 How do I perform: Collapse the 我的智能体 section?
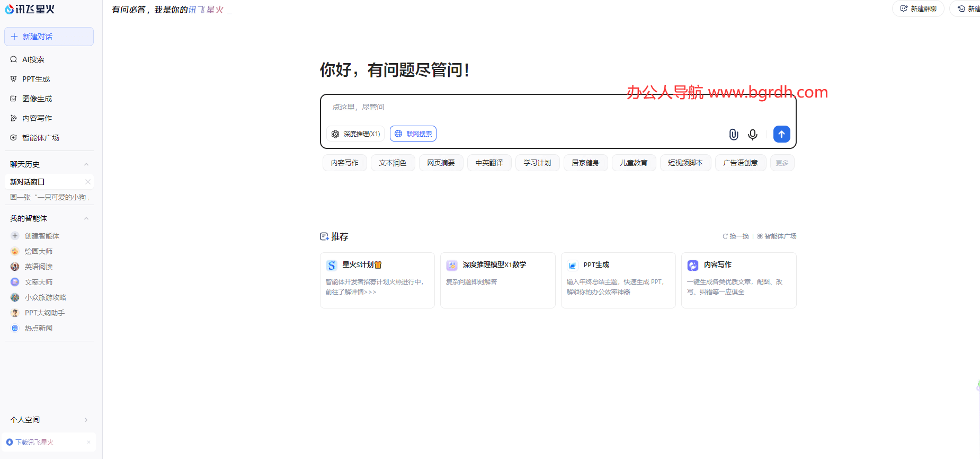pyautogui.click(x=86, y=218)
